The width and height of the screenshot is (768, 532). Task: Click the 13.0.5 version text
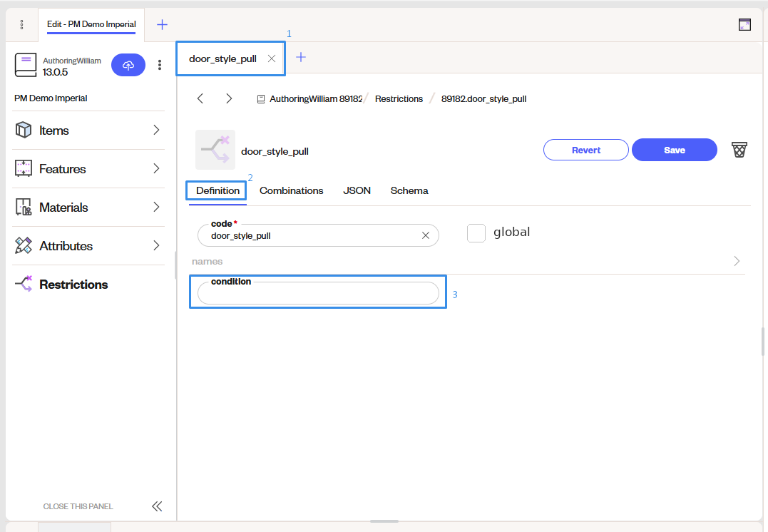click(55, 73)
